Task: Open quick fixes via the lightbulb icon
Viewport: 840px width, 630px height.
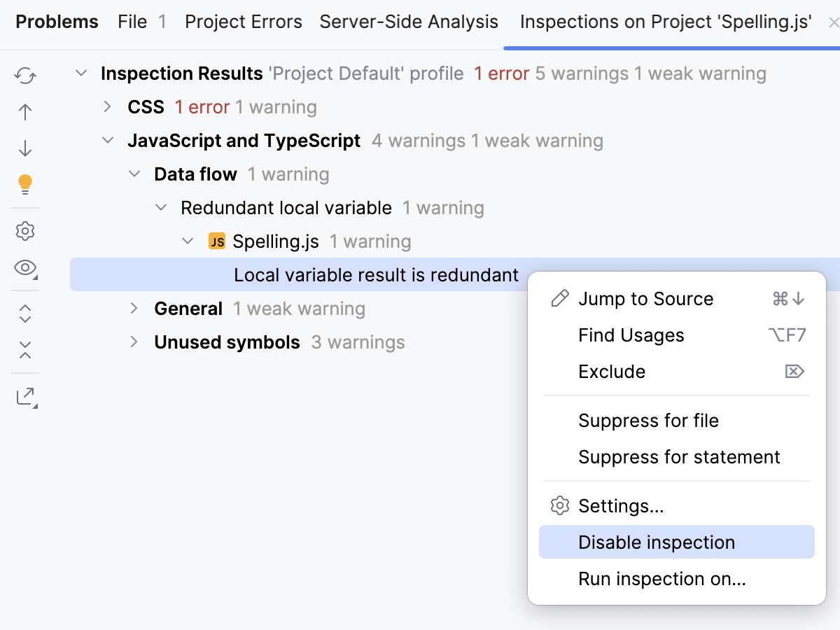Action: coord(25,184)
